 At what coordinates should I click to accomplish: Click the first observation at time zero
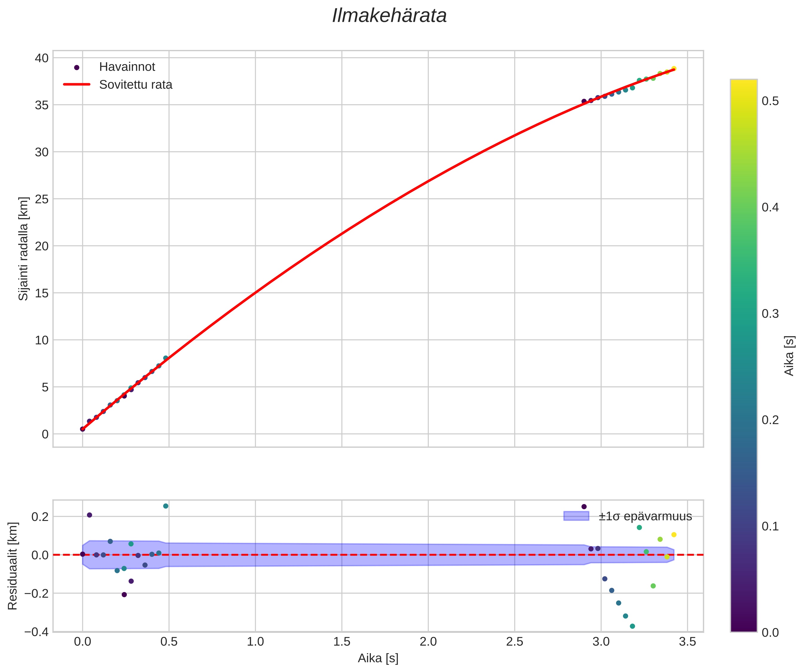[x=83, y=429]
